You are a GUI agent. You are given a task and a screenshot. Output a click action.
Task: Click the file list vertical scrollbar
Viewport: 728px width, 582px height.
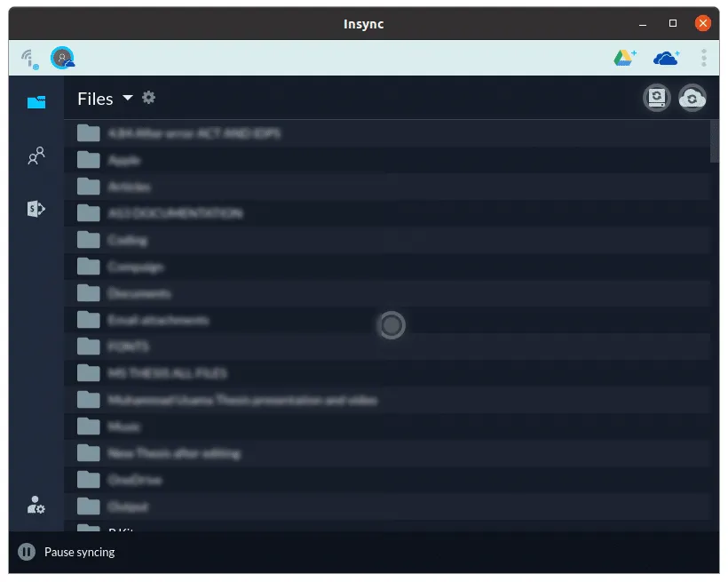pyautogui.click(x=715, y=141)
